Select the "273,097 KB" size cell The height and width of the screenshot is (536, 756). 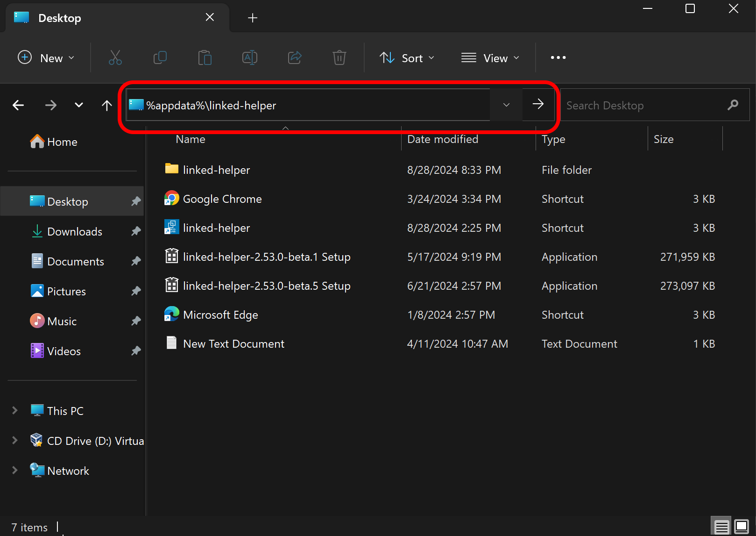pyautogui.click(x=687, y=286)
